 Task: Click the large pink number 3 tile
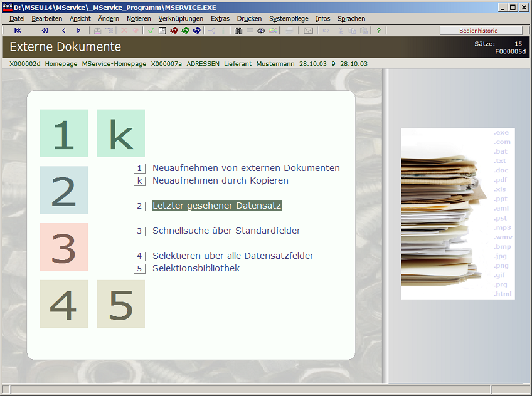(63, 247)
